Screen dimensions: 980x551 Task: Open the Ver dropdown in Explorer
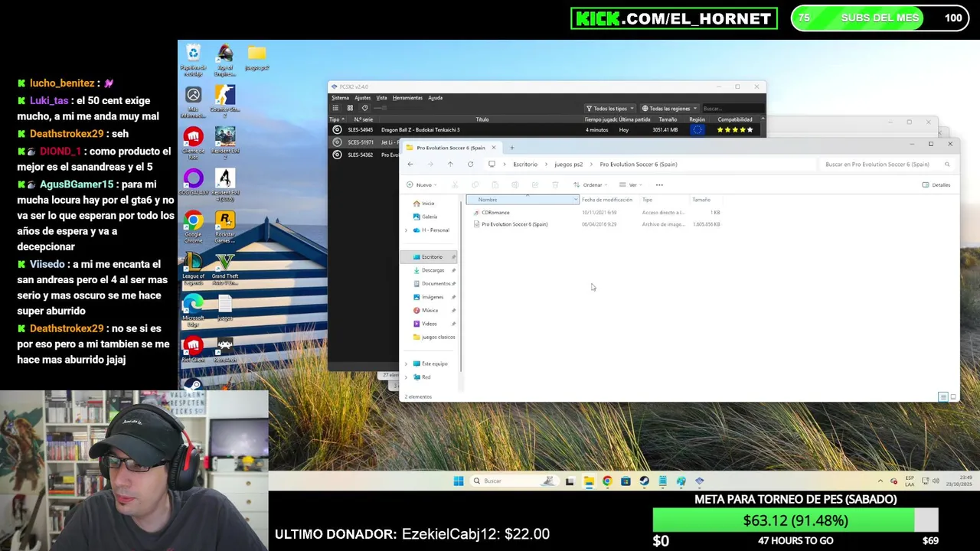pyautogui.click(x=630, y=184)
